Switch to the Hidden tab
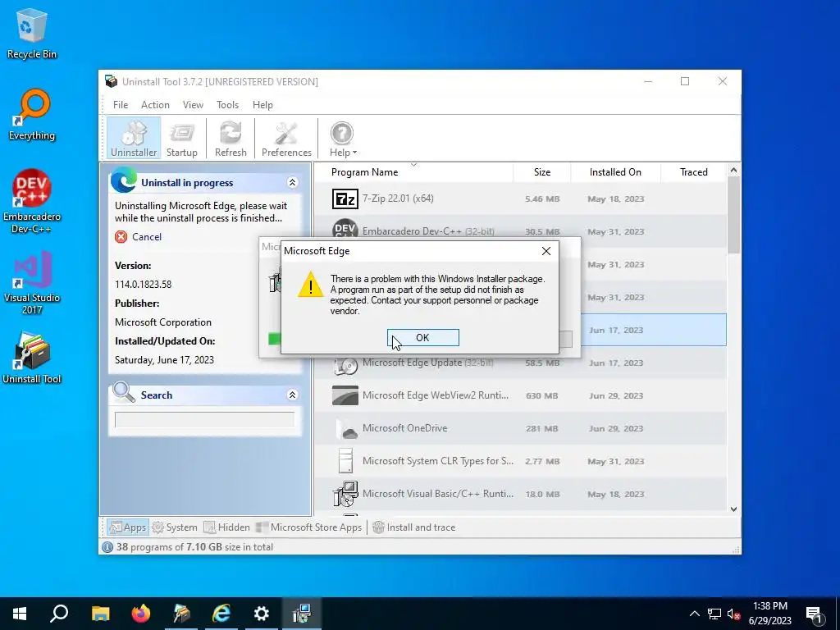The width and height of the screenshot is (840, 630). click(x=226, y=527)
